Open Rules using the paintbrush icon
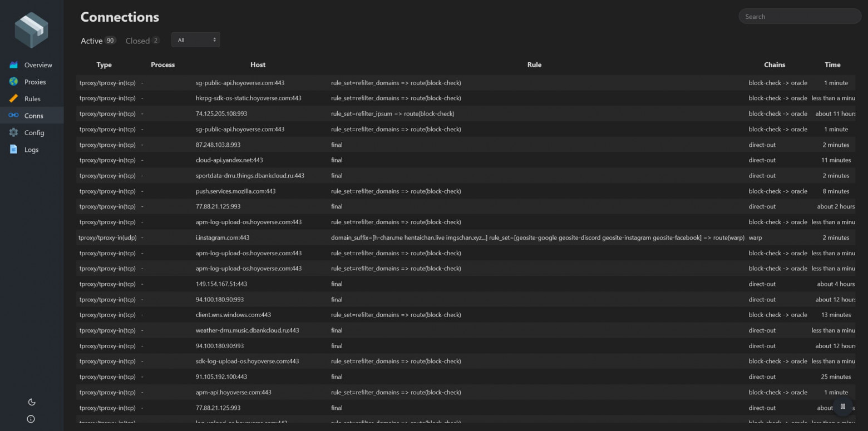 [x=13, y=98]
